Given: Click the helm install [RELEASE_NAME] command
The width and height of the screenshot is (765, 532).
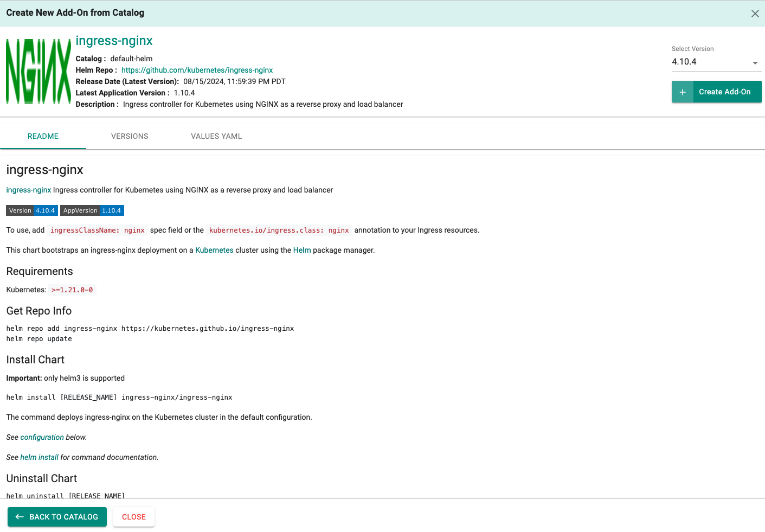Looking at the screenshot, I should (119, 398).
